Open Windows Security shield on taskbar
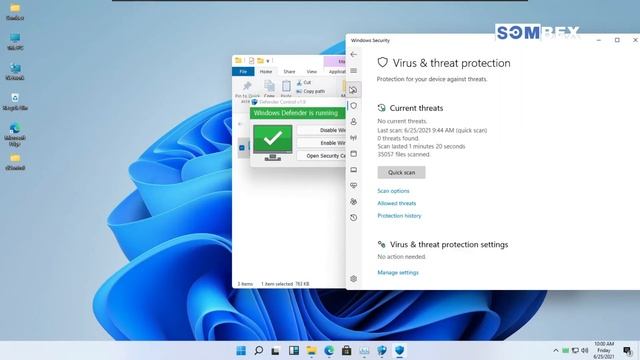The width and height of the screenshot is (640, 360). [400, 350]
